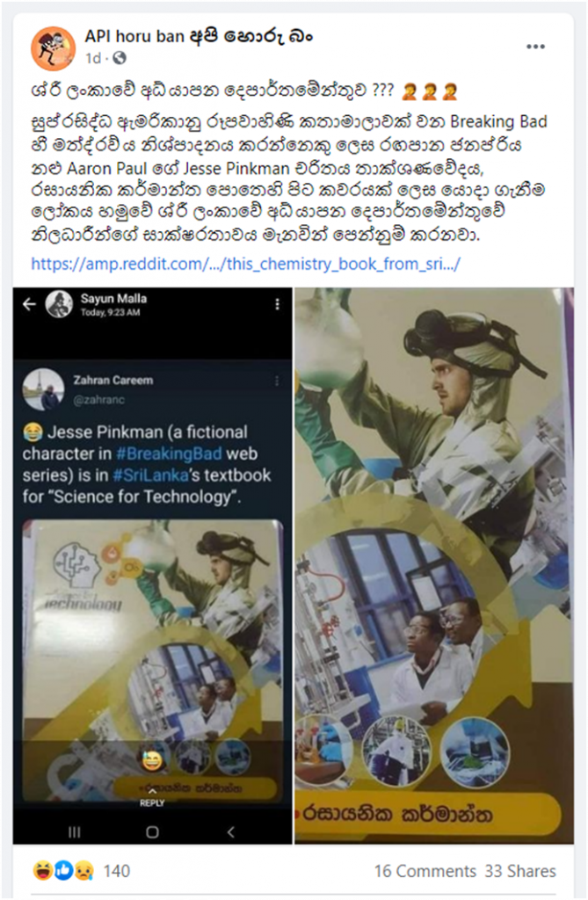
Task: Open the Sayun Malla profile picture
Action: (x=59, y=304)
